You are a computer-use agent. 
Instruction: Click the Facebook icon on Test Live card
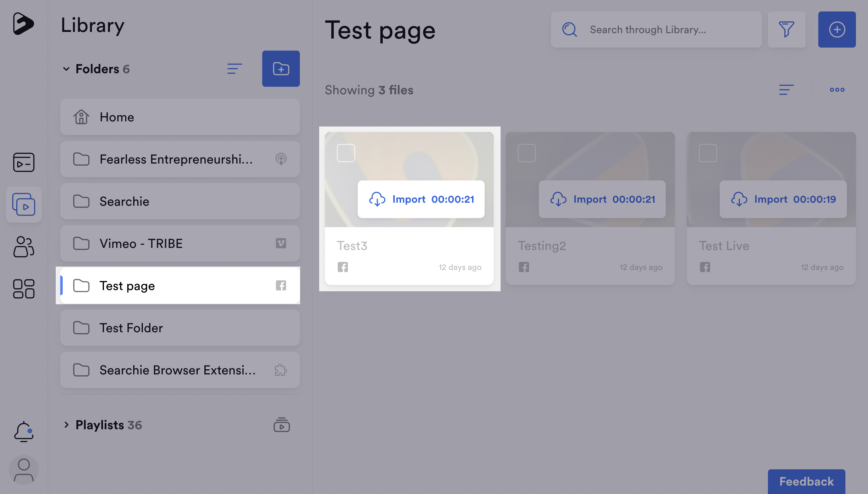click(705, 267)
